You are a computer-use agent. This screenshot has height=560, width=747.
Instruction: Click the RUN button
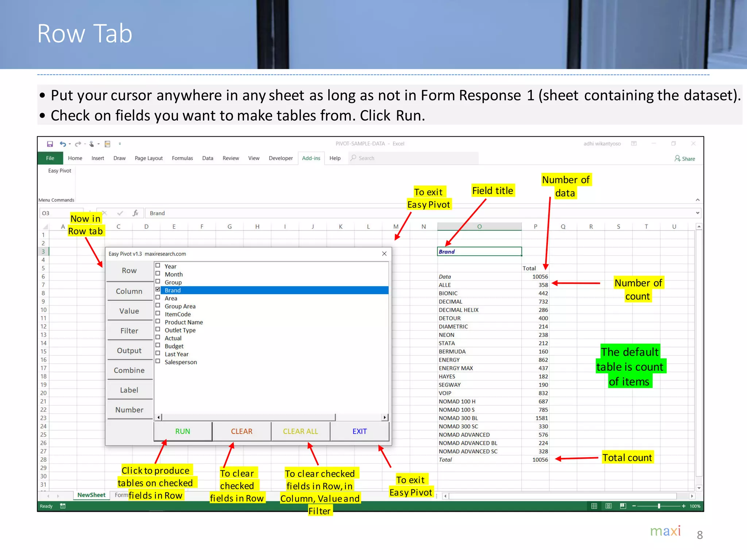[x=183, y=431]
